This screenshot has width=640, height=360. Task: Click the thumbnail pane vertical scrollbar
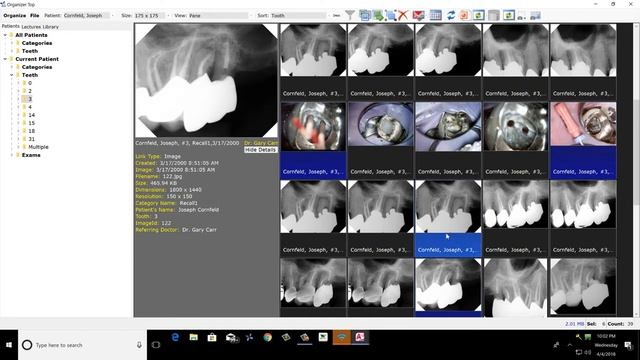(636, 170)
